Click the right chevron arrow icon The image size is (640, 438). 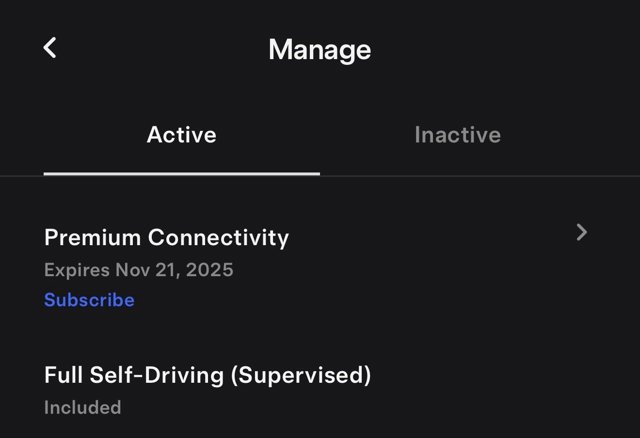(582, 233)
